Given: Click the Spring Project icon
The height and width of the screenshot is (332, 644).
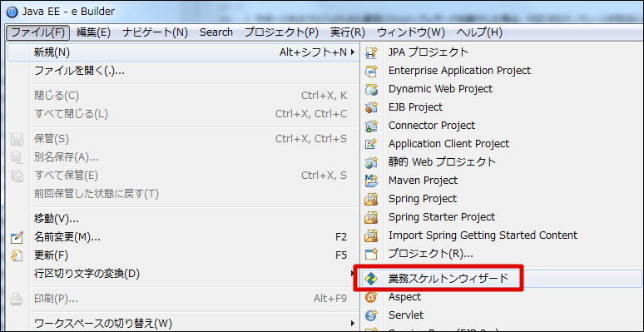Looking at the screenshot, I should click(371, 199).
